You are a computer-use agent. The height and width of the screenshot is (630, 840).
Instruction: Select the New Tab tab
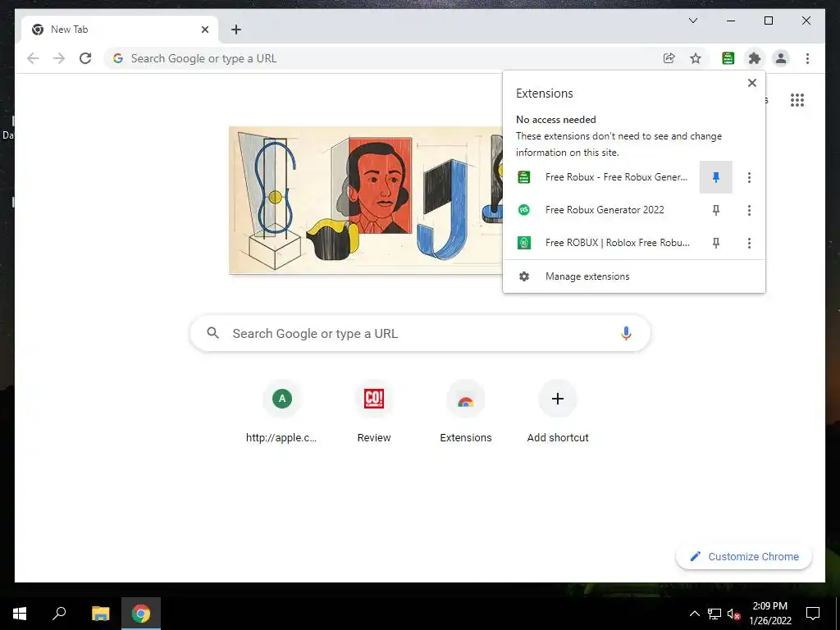pyautogui.click(x=120, y=30)
